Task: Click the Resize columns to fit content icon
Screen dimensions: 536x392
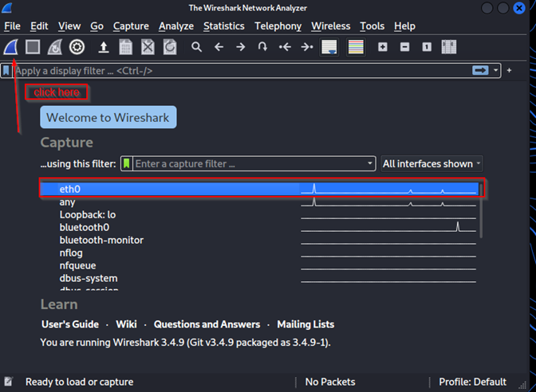Action: pyautogui.click(x=449, y=47)
